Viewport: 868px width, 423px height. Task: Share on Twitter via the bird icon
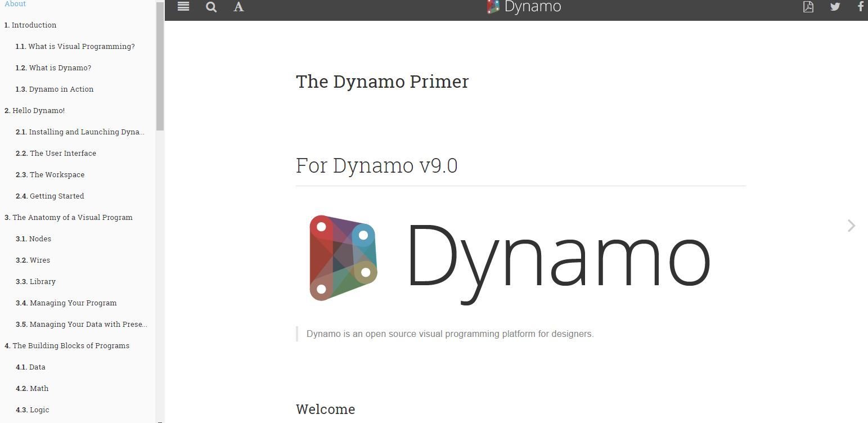835,7
